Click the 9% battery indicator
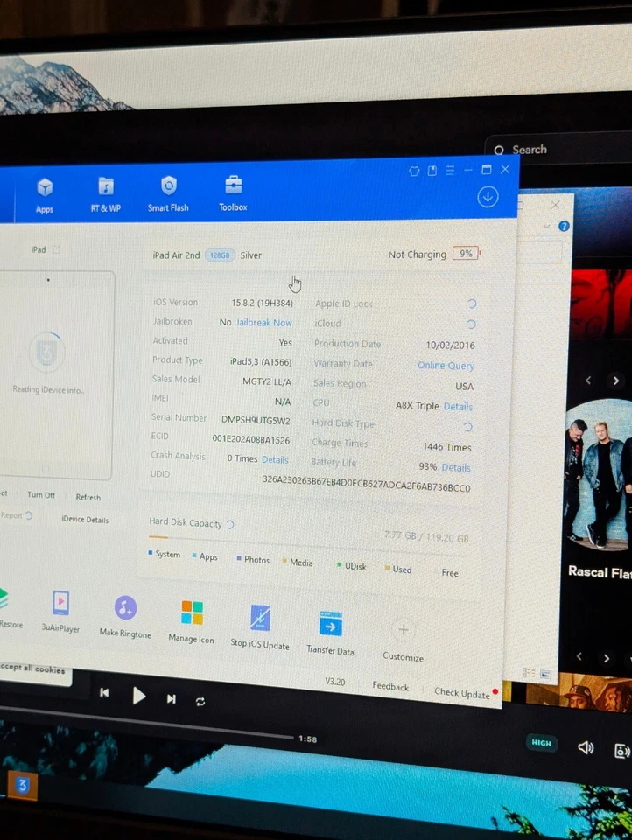The width and height of the screenshot is (632, 840). coord(466,254)
